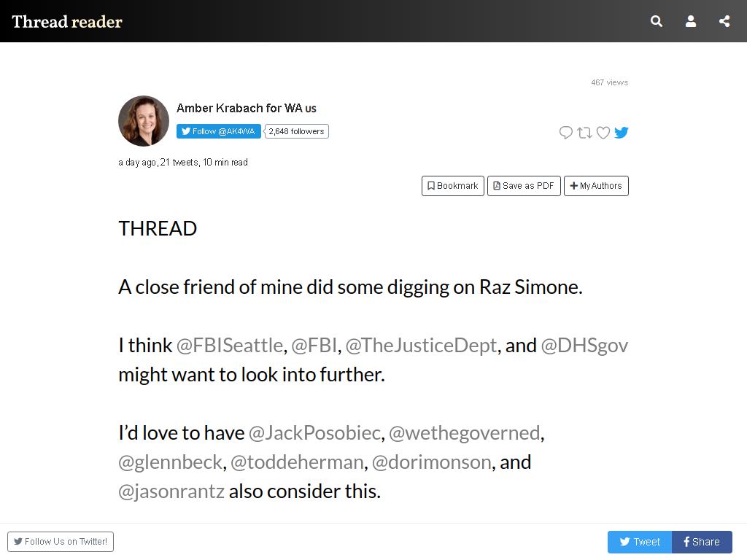
Task: Open the @glennbeck mention link
Action: point(171,462)
